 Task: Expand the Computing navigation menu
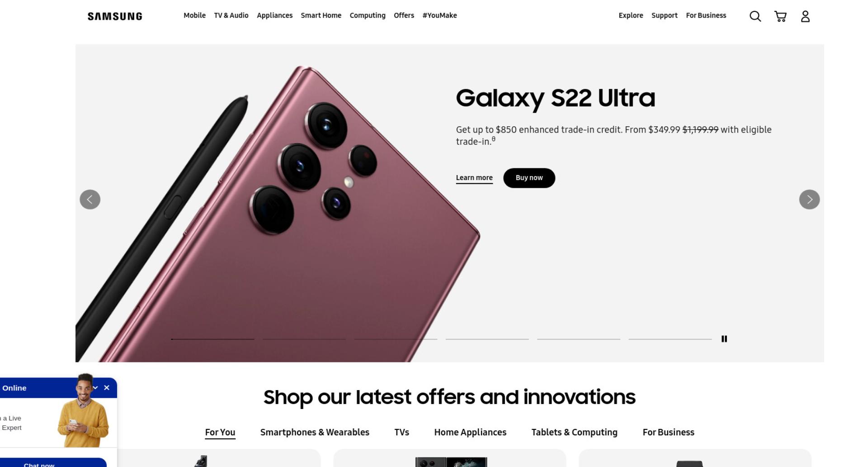[368, 15]
